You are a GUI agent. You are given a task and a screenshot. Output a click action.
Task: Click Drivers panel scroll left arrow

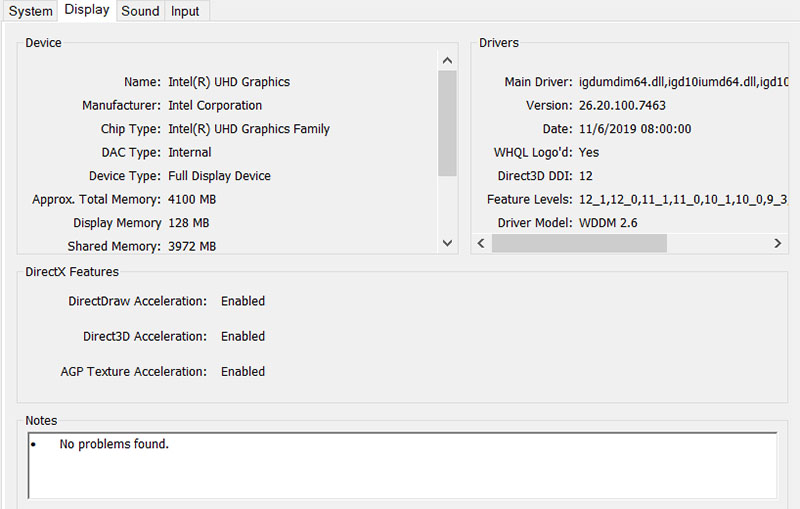click(481, 243)
